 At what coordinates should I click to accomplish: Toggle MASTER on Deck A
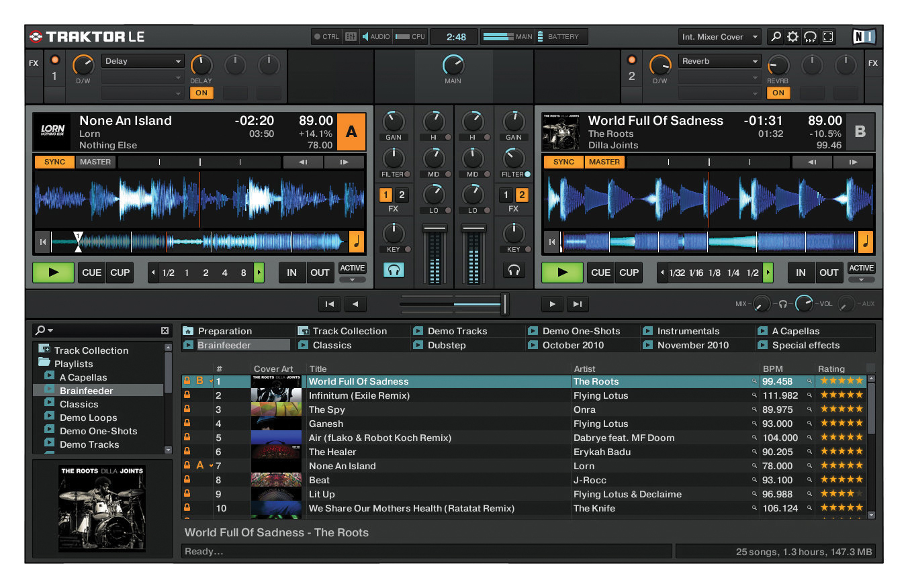click(x=95, y=162)
